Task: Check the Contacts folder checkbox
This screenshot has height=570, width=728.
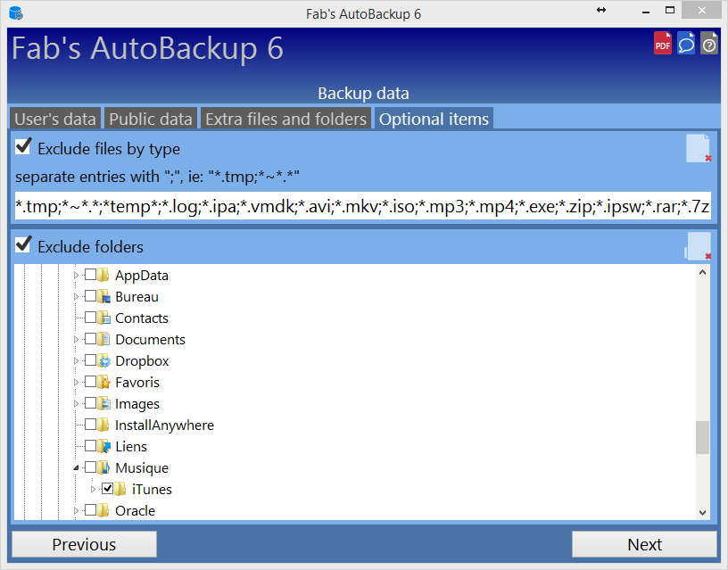Action: [90, 317]
